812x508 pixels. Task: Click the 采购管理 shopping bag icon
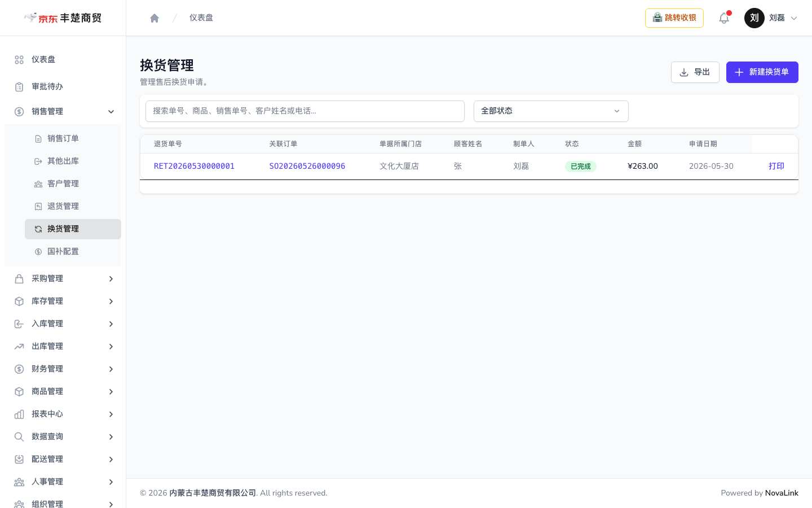coord(19,279)
